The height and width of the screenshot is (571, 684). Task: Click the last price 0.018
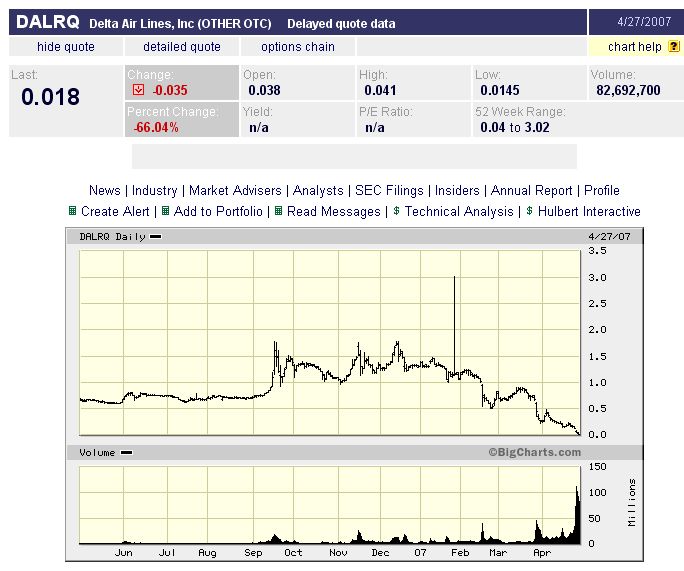tap(51, 97)
